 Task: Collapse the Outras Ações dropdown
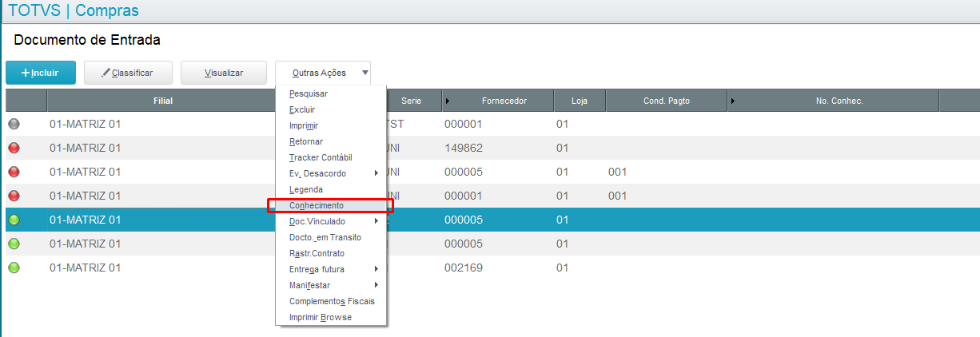point(323,73)
